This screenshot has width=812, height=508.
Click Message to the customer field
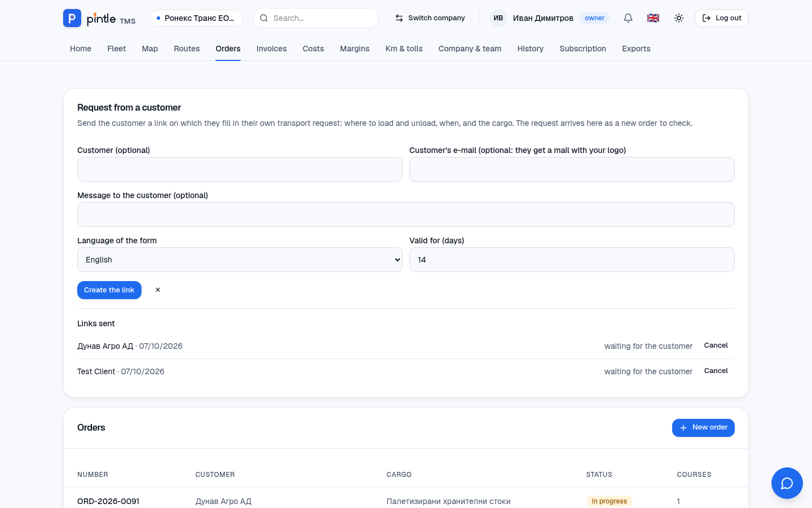(406, 214)
